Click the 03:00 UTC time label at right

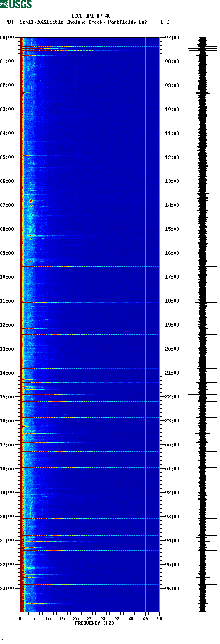tap(172, 517)
